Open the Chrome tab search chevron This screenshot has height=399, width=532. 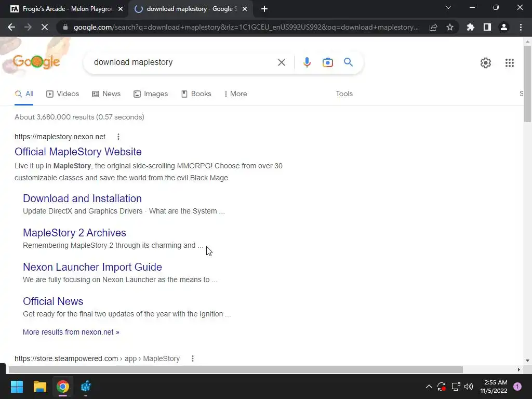coord(448,7)
